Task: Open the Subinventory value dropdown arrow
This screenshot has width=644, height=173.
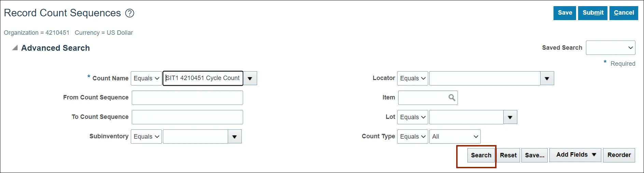Action: 235,137
